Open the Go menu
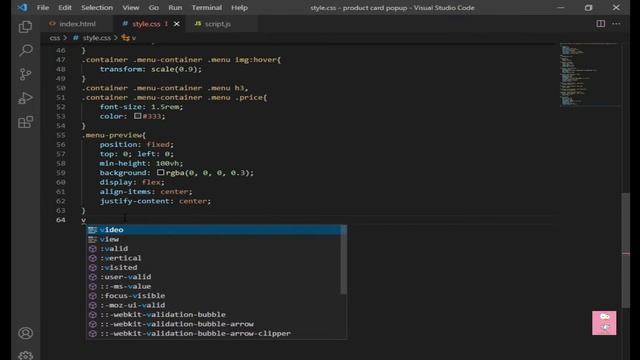Image resolution: width=640 pixels, height=360 pixels. pyautogui.click(x=153, y=7)
